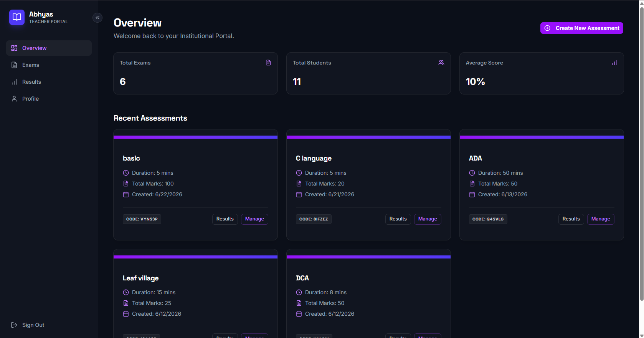
Task: Select the ADA assessment title
Action: point(475,158)
